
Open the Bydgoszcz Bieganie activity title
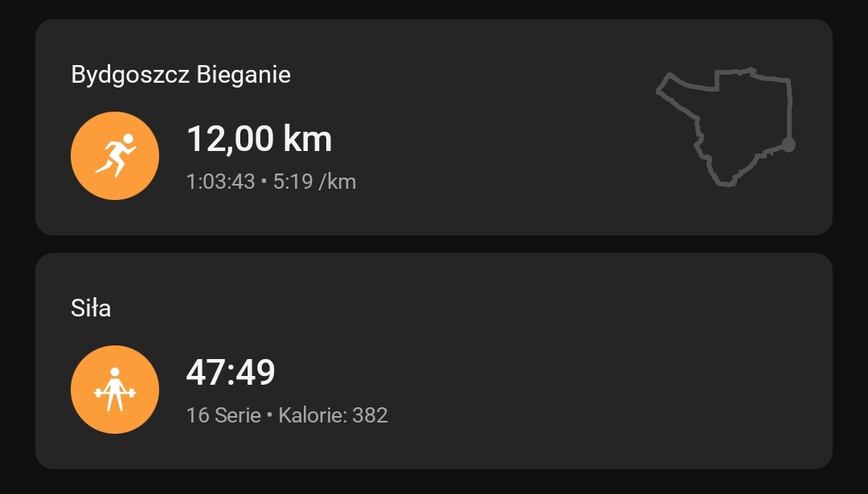tap(181, 75)
